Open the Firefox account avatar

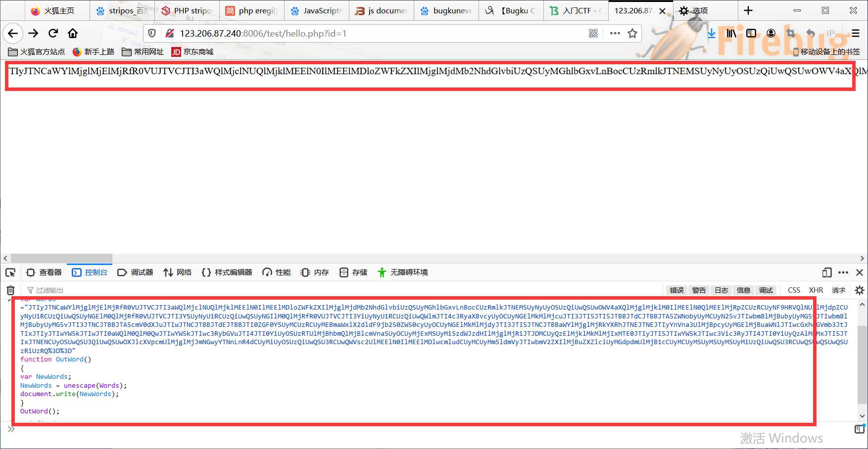771,33
